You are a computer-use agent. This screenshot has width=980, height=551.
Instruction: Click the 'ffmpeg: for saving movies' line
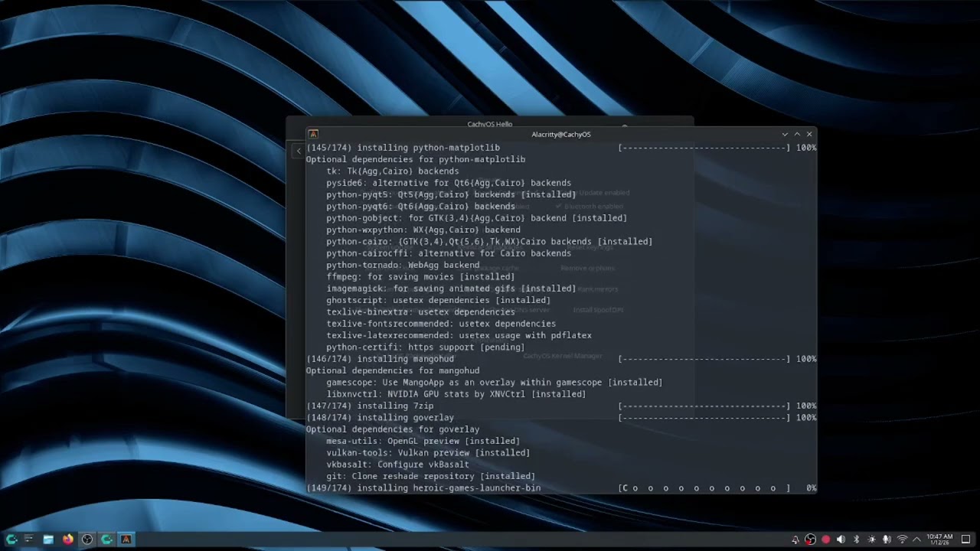coord(420,277)
